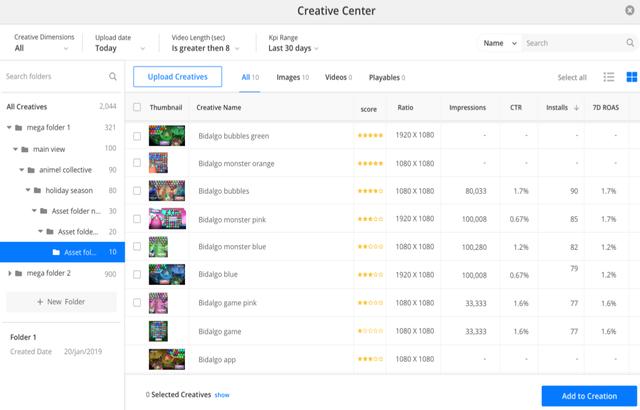Open the Videos tab
Screen dimensions: 640x410
pos(338,77)
